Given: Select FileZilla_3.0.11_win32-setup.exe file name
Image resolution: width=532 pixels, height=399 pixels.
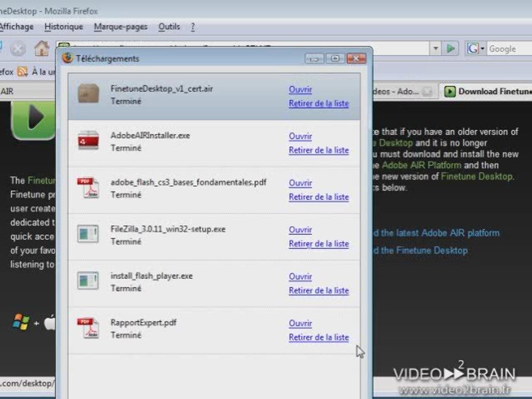Looking at the screenshot, I should tap(168, 229).
